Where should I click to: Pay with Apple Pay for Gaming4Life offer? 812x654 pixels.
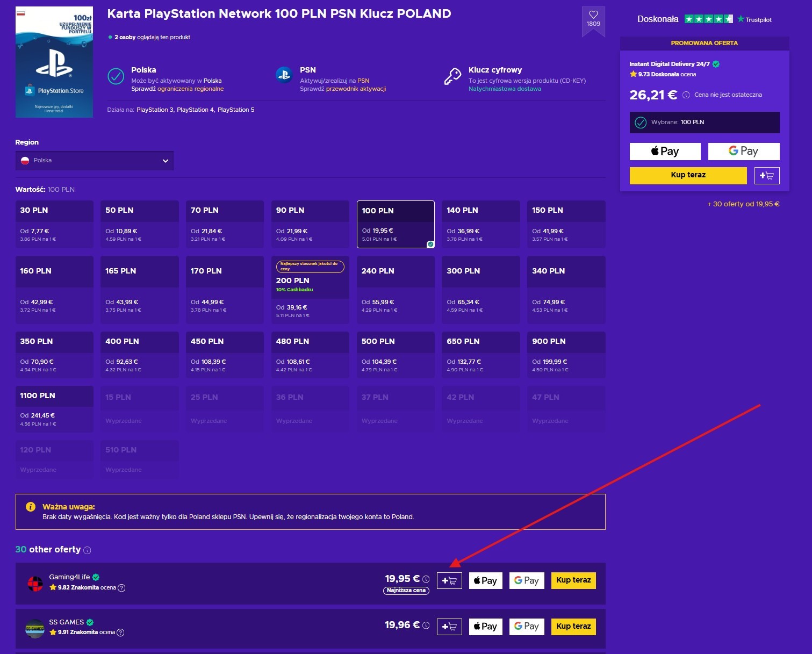coord(486,580)
